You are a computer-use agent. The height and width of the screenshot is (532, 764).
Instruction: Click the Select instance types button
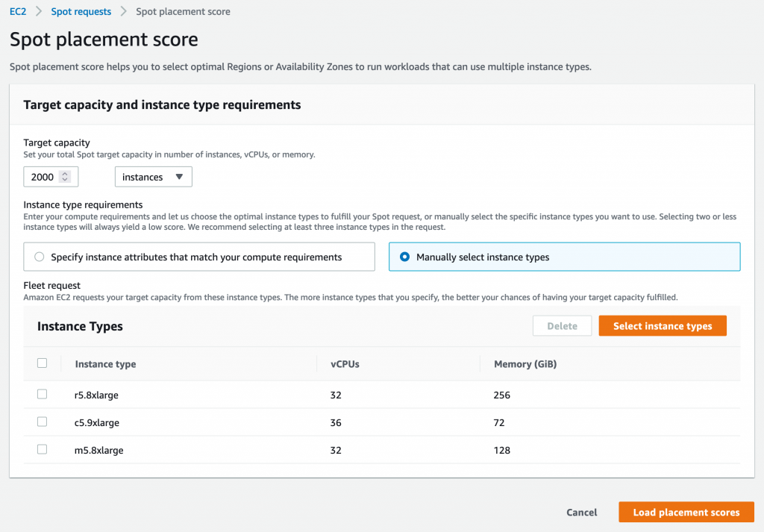662,325
